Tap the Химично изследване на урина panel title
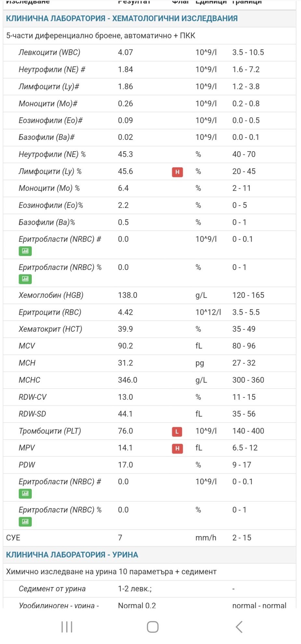 tap(111, 572)
